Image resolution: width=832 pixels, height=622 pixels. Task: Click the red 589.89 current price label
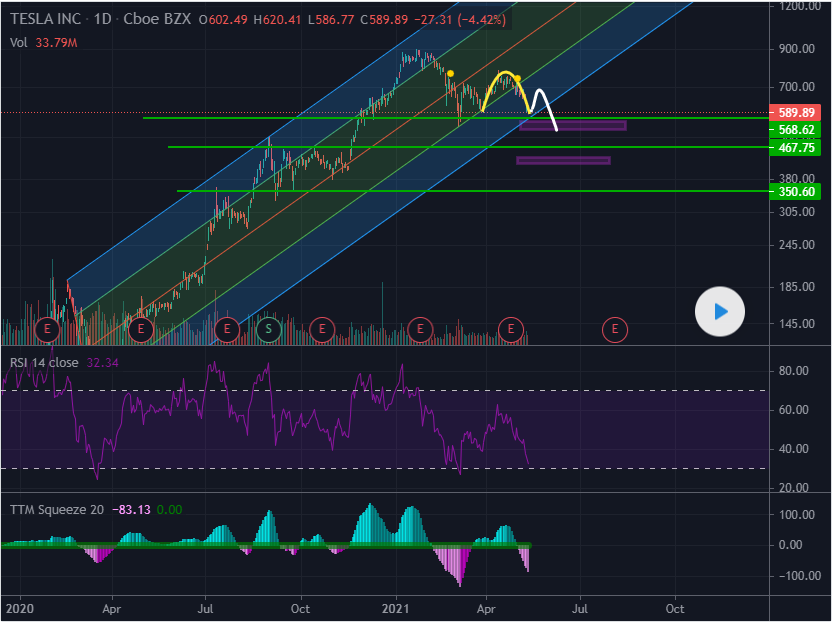pos(798,113)
